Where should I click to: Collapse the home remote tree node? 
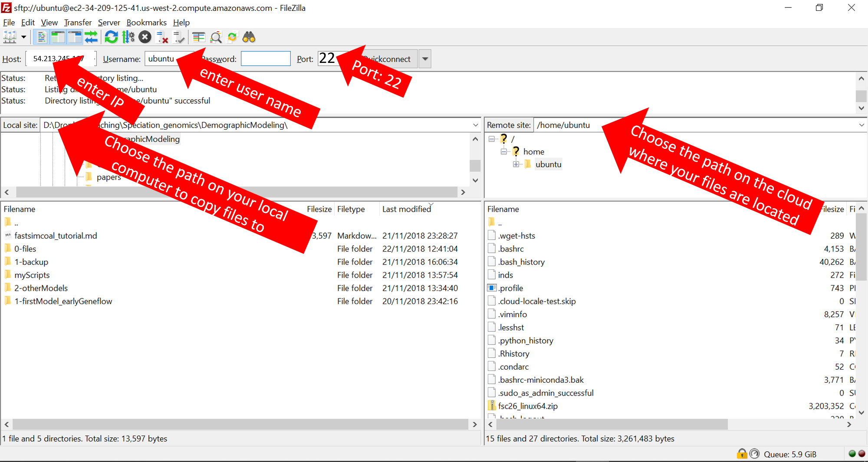click(x=504, y=151)
